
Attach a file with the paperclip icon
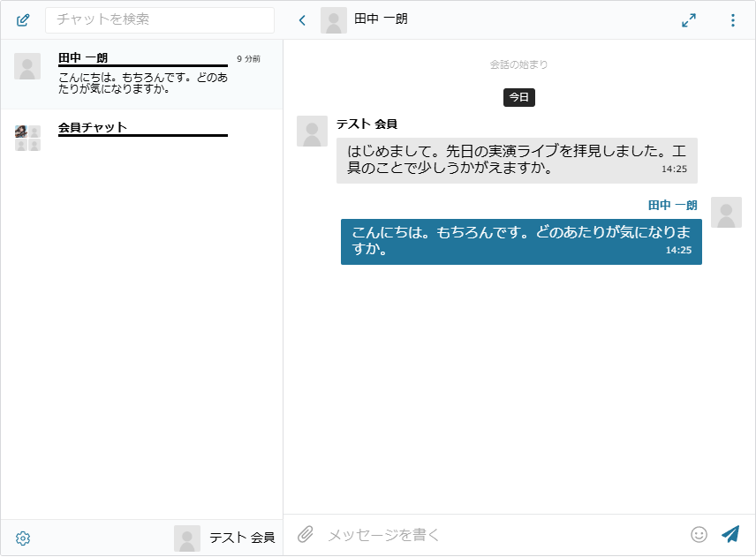tap(306, 534)
